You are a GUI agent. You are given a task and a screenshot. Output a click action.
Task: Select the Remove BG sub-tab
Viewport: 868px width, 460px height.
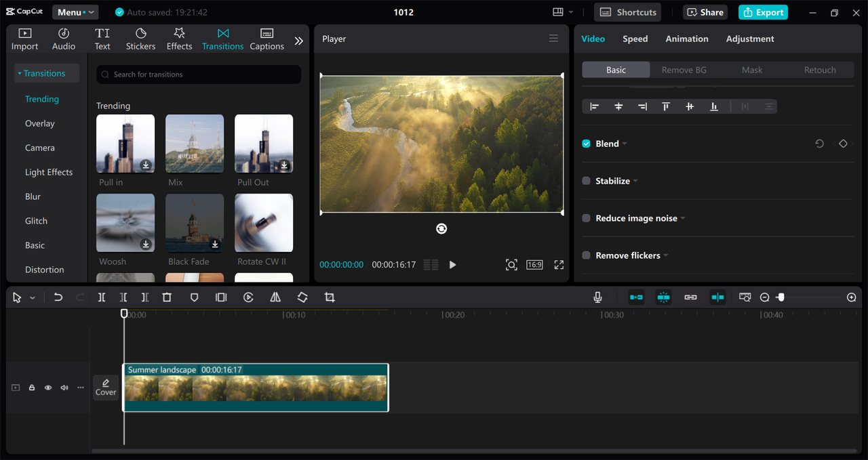pos(684,70)
